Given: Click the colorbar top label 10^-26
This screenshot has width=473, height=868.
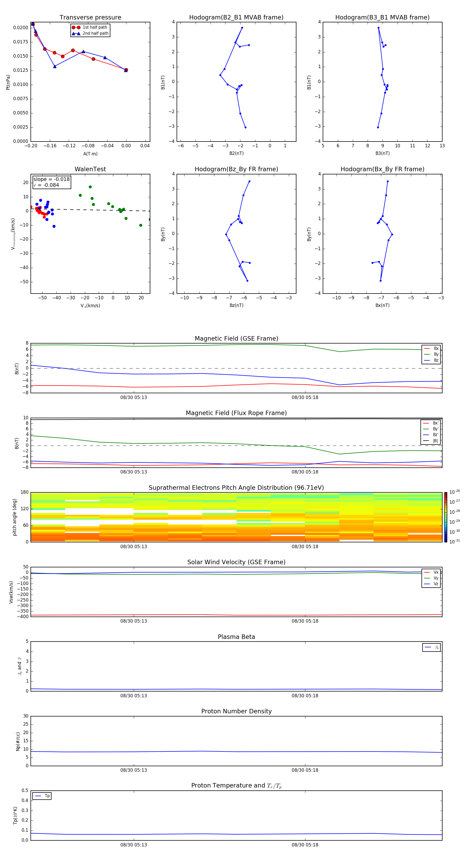Looking at the screenshot, I should (455, 492).
